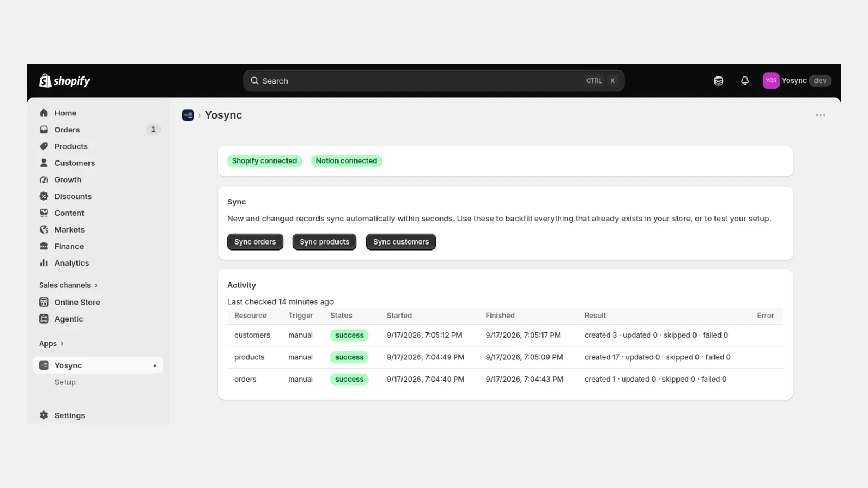Click the search field

coord(433,81)
